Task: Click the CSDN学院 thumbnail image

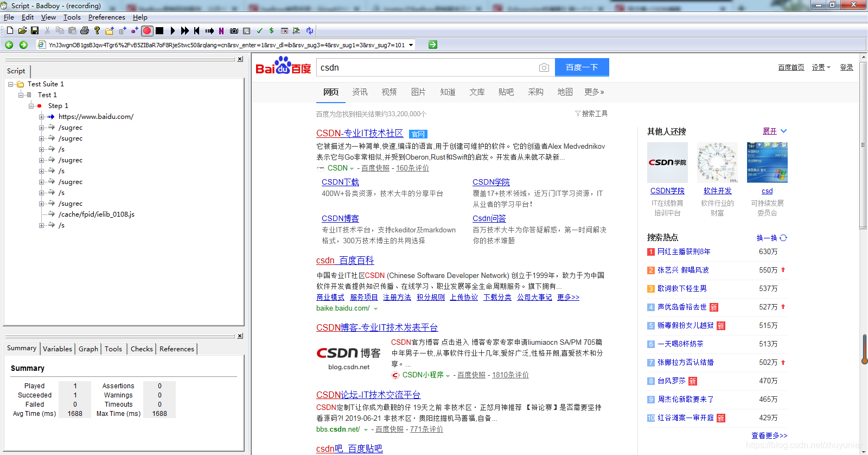Action: [667, 162]
